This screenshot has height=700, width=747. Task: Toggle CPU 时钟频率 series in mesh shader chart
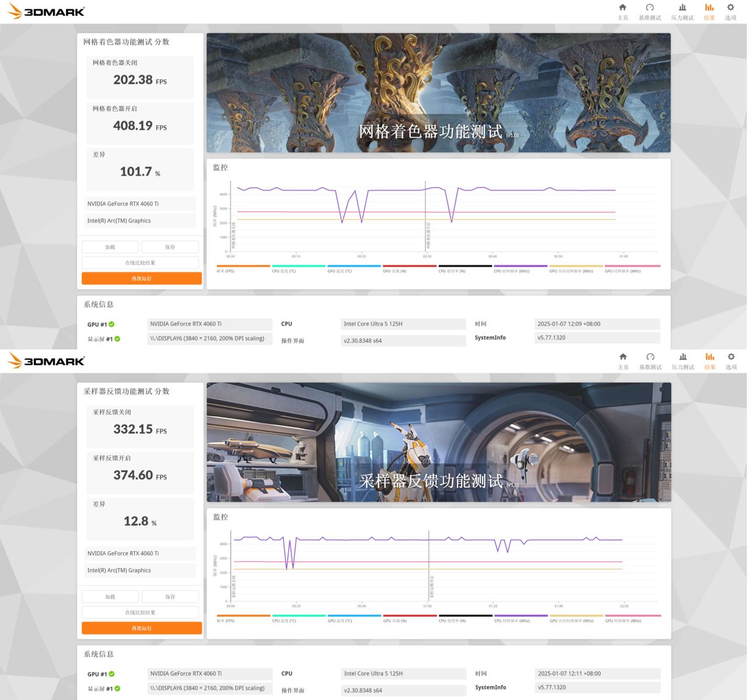[x=521, y=269]
